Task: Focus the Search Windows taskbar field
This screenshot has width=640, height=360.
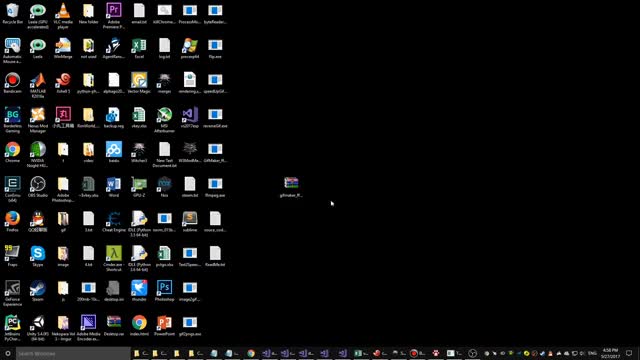Action: [73, 353]
